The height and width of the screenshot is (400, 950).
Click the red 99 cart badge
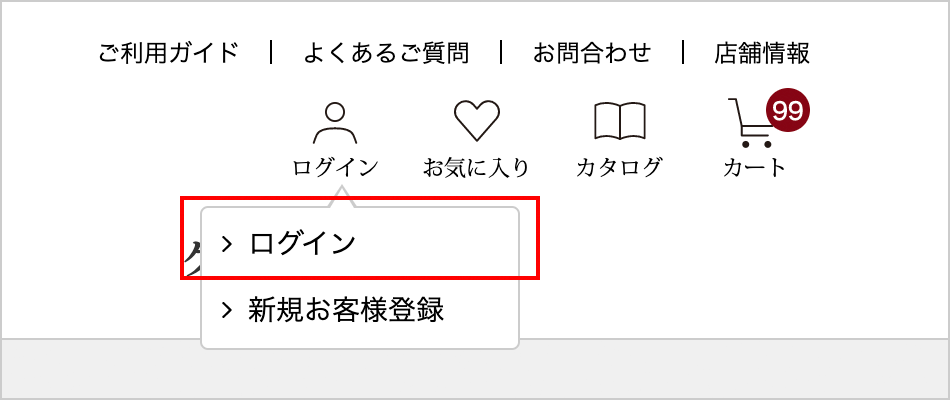pyautogui.click(x=788, y=110)
